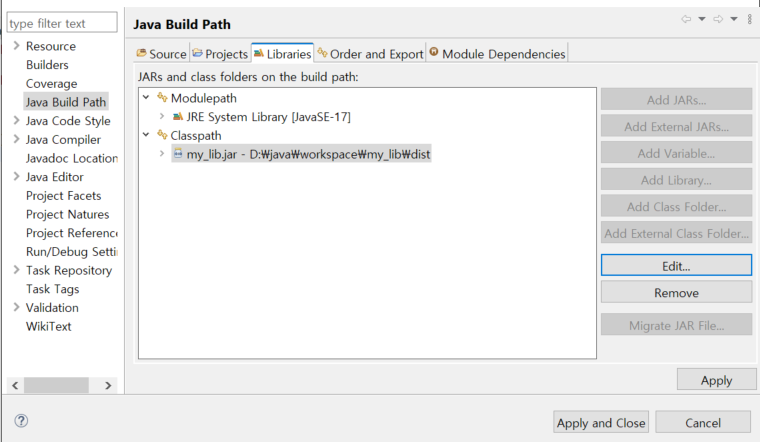Click the sidebar horizontal scrollbar thumb
The height and width of the screenshot is (442, 760).
coord(56,385)
